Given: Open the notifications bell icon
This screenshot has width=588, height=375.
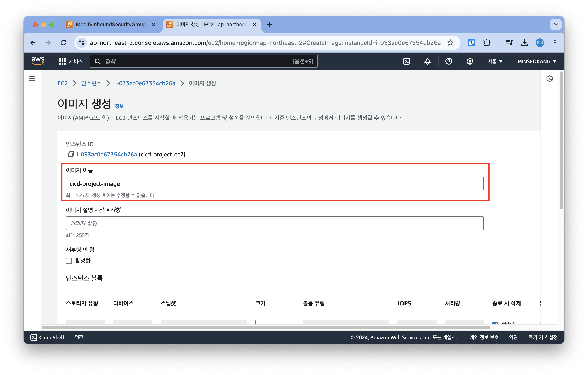Looking at the screenshot, I should pos(427,61).
